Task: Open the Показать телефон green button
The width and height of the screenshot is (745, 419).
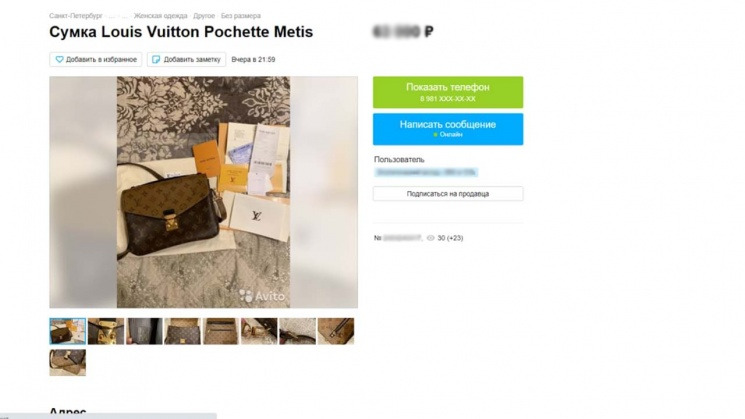Action: pyautogui.click(x=448, y=92)
